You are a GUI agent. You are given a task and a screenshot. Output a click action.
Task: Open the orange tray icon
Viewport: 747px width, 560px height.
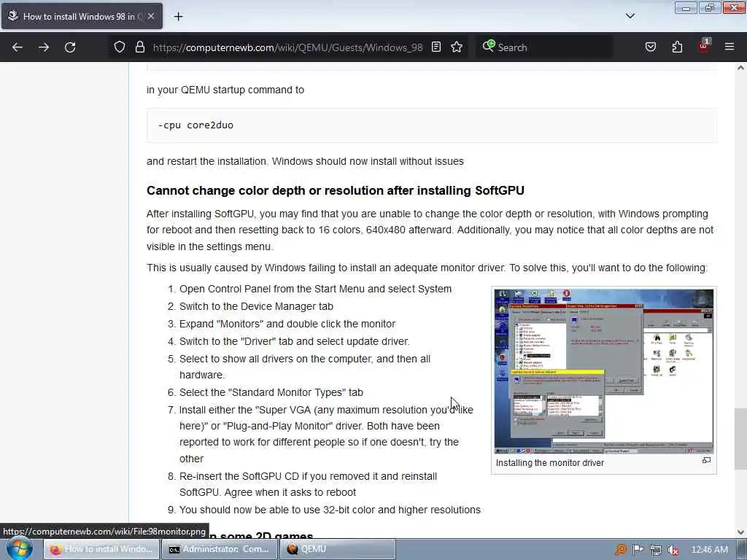coord(620,550)
